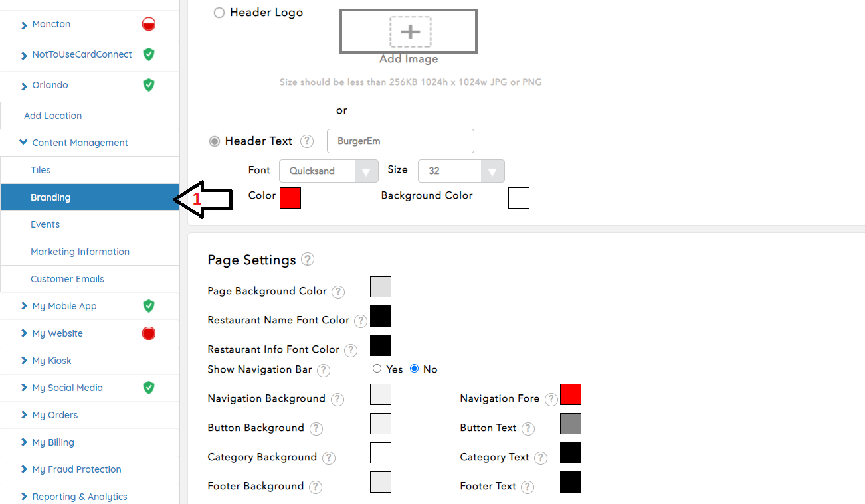Click help icon beside Footer Background
Image resolution: width=865 pixels, height=504 pixels.
316,487
